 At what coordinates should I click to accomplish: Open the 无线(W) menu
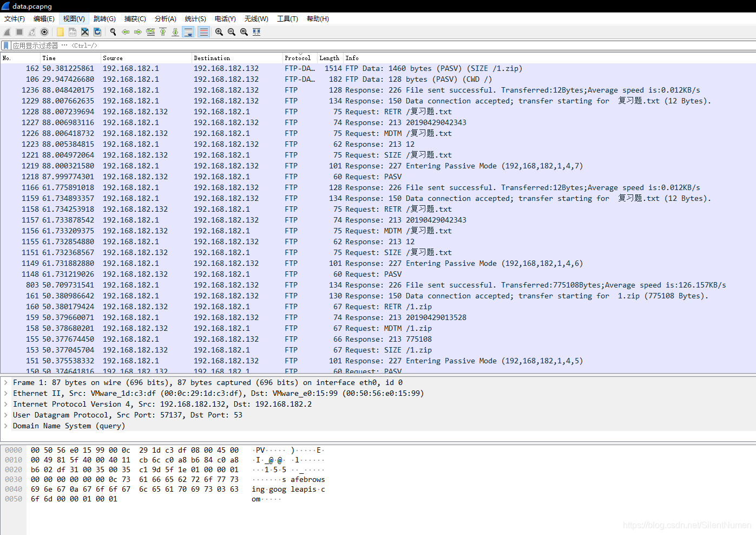(257, 18)
